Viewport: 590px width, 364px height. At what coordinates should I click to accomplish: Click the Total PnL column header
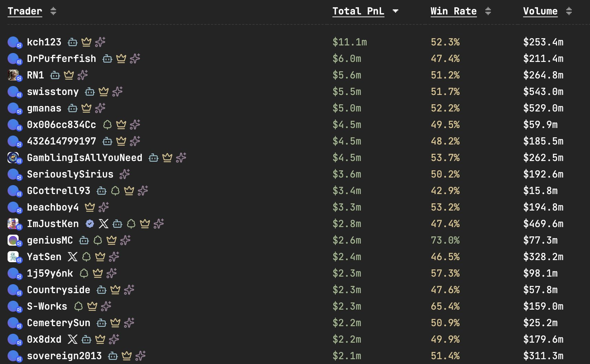(x=358, y=11)
